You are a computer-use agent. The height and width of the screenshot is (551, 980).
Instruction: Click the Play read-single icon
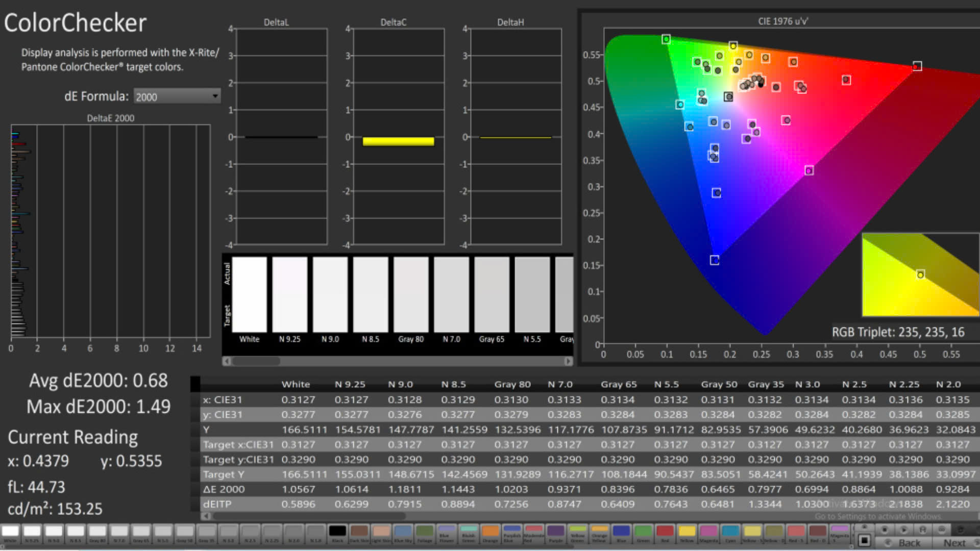[x=903, y=530]
